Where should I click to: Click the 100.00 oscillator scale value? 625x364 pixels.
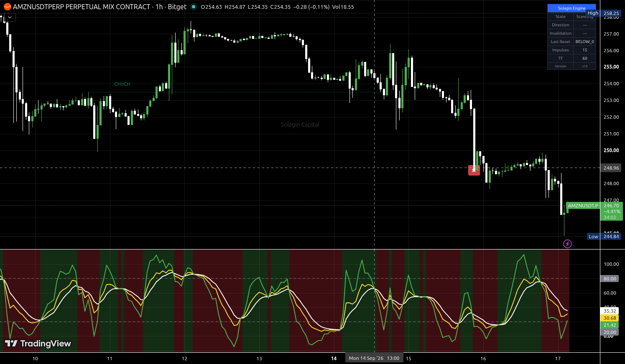tap(611, 264)
